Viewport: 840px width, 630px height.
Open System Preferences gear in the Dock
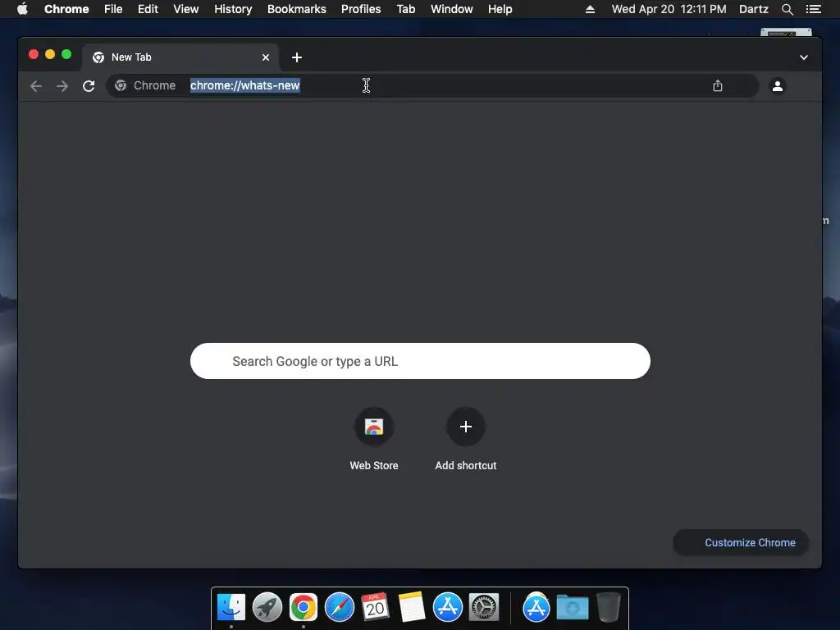coord(484,608)
